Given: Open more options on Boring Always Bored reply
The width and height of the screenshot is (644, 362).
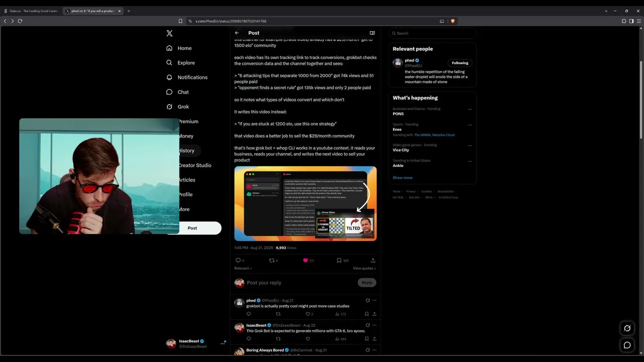Looking at the screenshot, I should (x=374, y=350).
